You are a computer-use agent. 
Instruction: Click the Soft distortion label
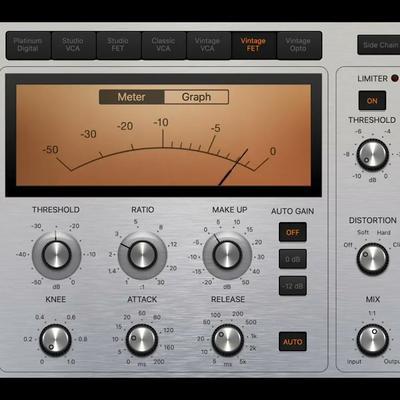click(x=363, y=232)
